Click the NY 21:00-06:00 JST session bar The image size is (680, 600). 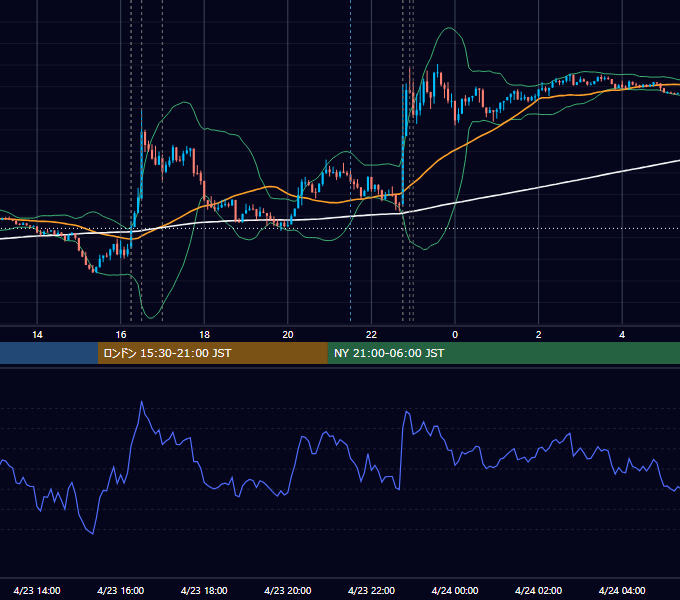[x=503, y=353]
